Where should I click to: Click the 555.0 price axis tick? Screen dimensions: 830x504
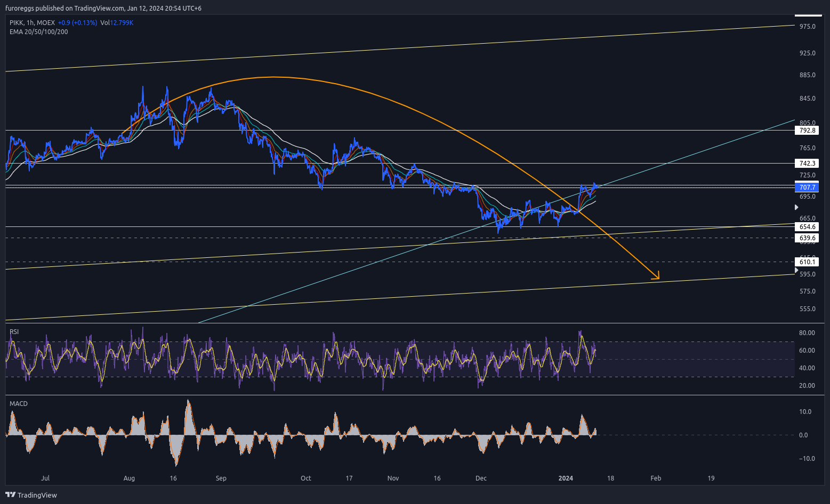tap(808, 309)
